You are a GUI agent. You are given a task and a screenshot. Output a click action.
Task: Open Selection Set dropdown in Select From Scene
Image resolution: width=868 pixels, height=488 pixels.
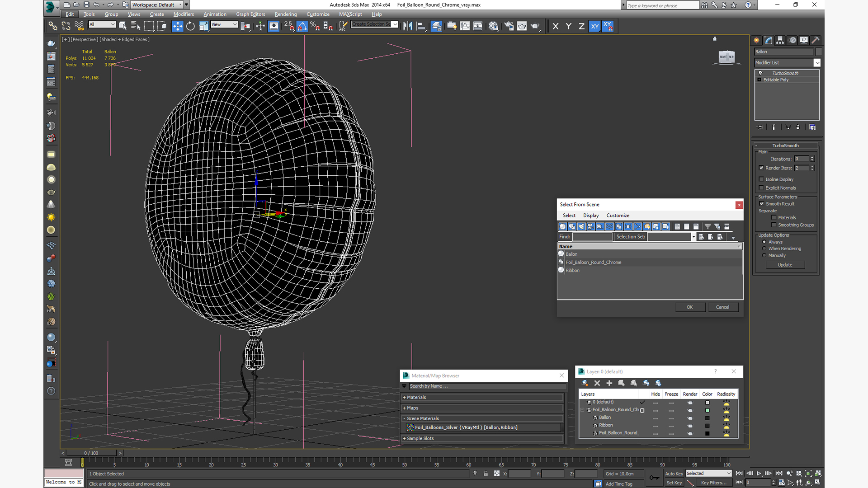(693, 237)
